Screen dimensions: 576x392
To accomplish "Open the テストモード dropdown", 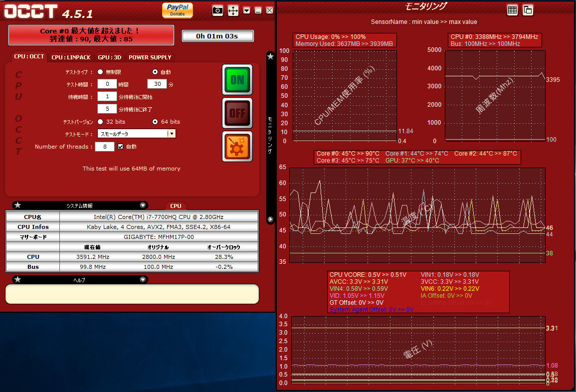I will 171,134.
